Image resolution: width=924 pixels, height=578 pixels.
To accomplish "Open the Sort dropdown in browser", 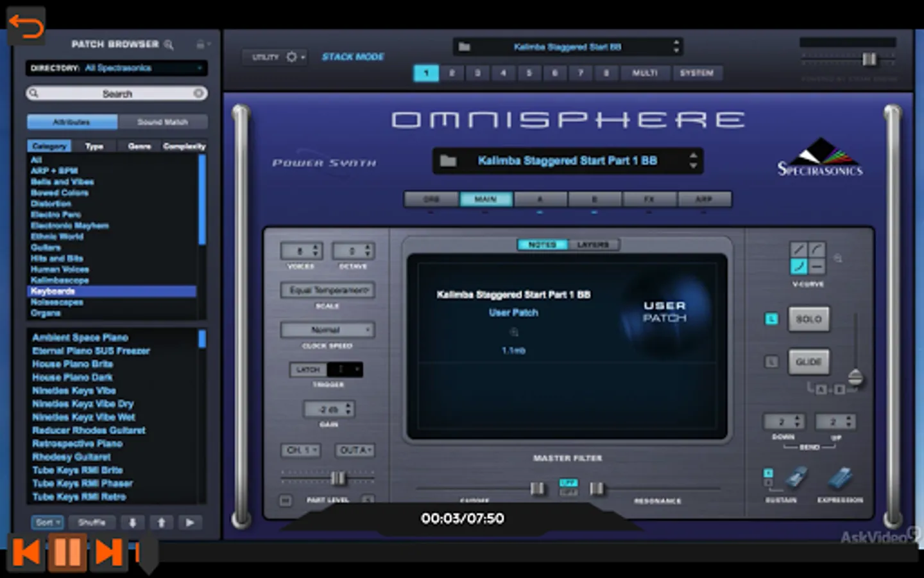I will click(48, 522).
